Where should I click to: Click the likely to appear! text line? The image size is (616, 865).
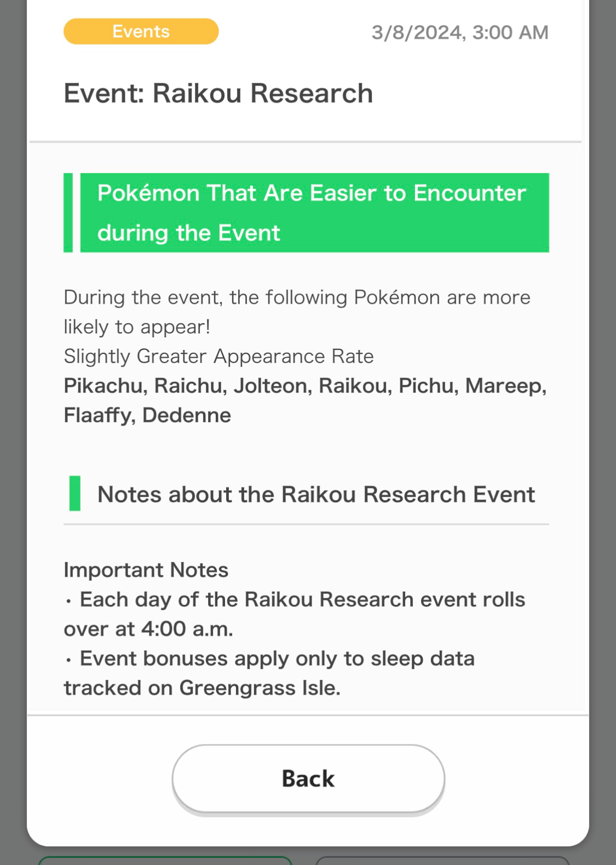click(x=137, y=327)
